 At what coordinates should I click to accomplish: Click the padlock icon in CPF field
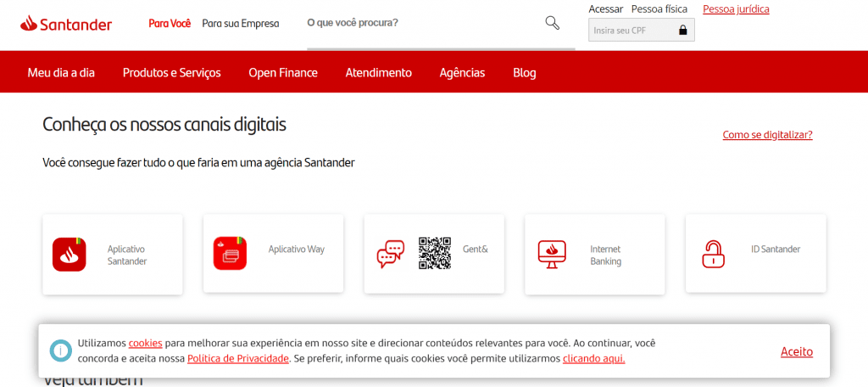click(x=682, y=31)
